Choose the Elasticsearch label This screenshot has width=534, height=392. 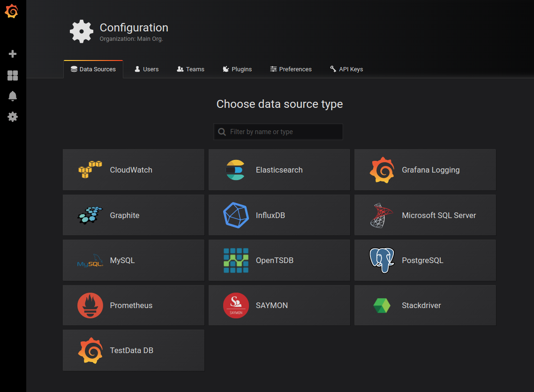coord(279,170)
